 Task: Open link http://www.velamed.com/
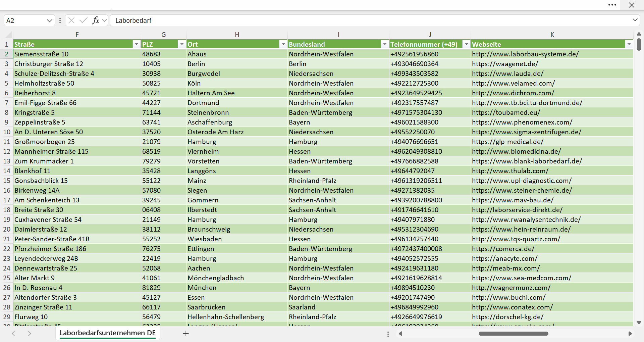[x=513, y=83]
